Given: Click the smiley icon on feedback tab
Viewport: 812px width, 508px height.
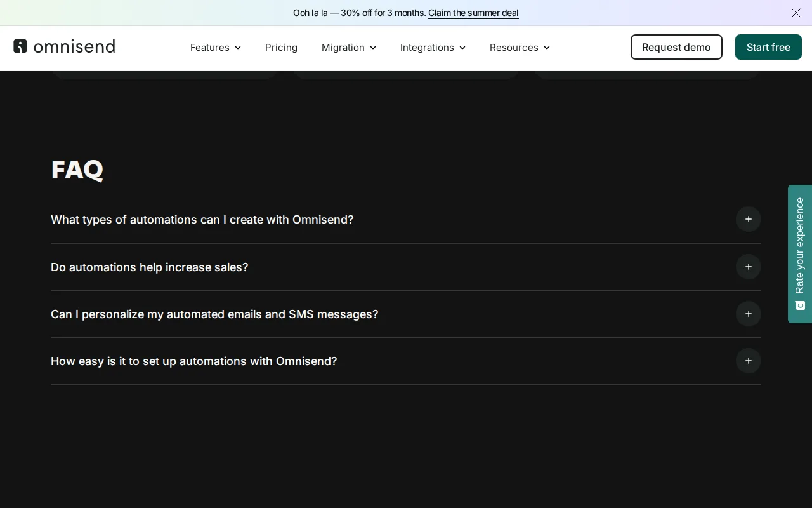Looking at the screenshot, I should pos(800,305).
